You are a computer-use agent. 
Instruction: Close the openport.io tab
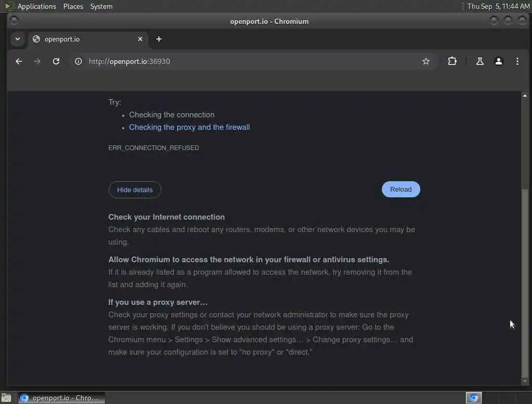coord(140,39)
